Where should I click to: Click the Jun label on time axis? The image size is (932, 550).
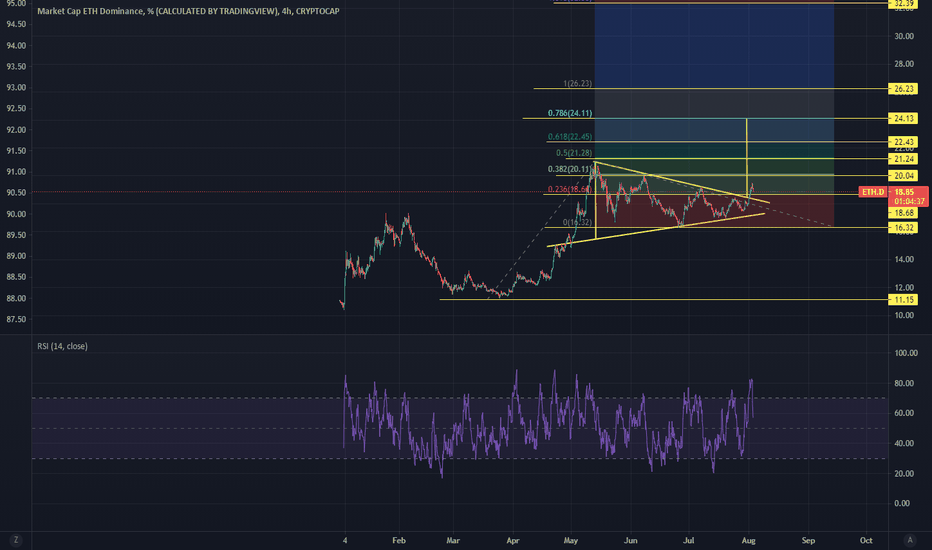coord(631,540)
